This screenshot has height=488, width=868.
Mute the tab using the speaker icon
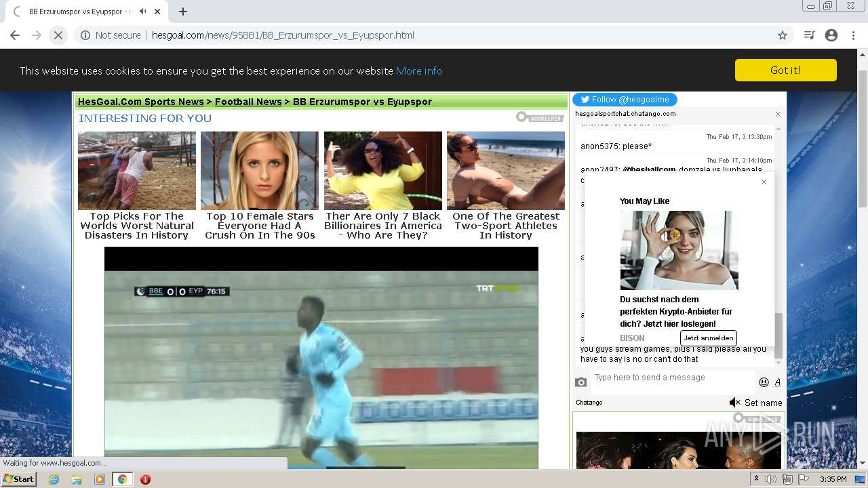(x=143, y=12)
